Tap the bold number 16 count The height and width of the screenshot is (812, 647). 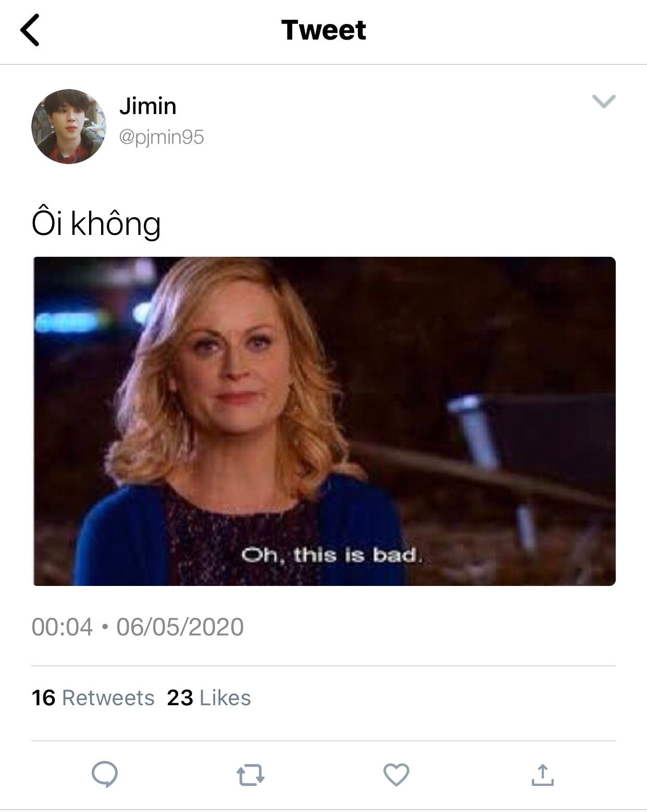pyautogui.click(x=43, y=698)
